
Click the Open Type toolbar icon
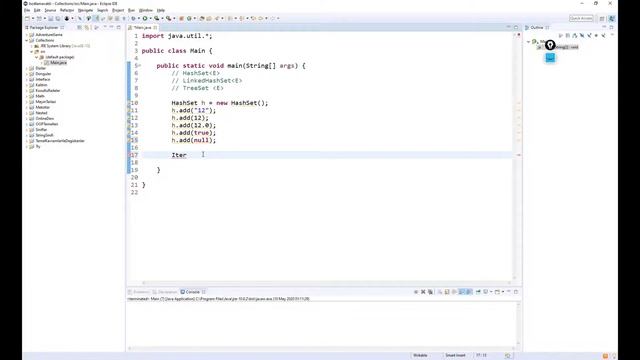click(x=202, y=18)
